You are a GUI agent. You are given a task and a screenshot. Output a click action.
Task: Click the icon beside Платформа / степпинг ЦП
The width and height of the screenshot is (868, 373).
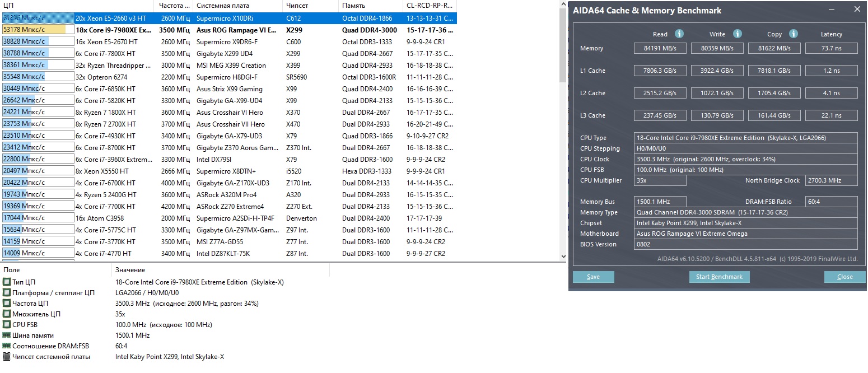pos(7,293)
